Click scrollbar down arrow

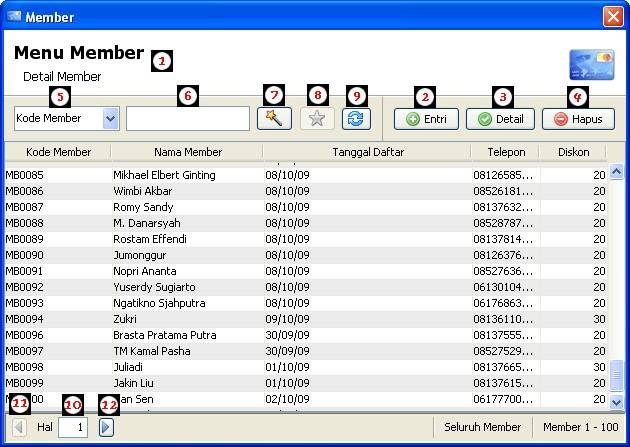(x=617, y=401)
